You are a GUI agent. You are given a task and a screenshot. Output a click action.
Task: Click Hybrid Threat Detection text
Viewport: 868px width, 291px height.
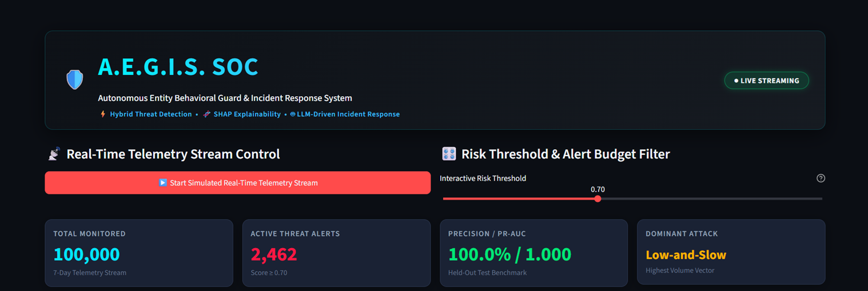(x=151, y=114)
